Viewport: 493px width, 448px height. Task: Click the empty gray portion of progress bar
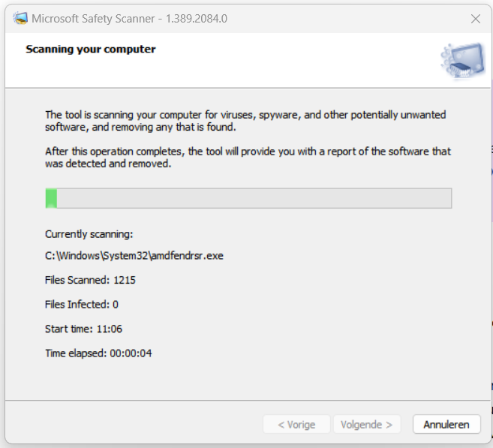point(255,198)
